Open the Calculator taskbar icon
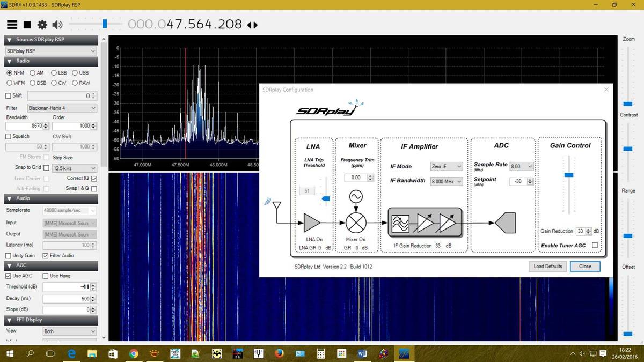This screenshot has height=362, width=644. click(320, 353)
